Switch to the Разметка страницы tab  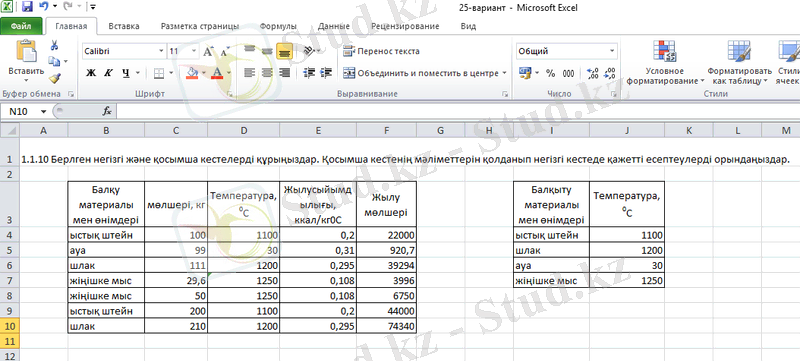pyautogui.click(x=200, y=26)
